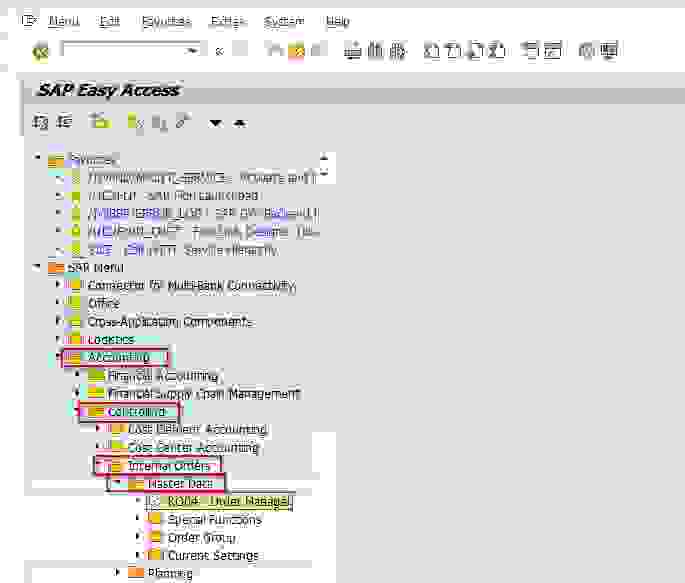Select the Cost Element Accounting label
The image size is (685, 583).
[197, 429]
